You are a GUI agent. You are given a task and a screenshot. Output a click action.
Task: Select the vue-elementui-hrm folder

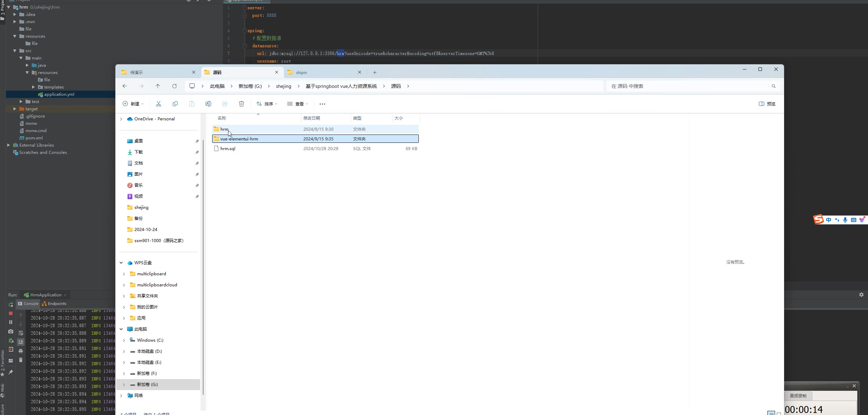coord(315,139)
